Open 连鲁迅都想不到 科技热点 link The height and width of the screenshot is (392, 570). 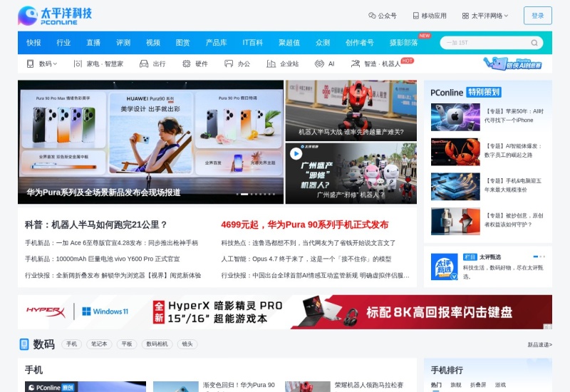point(309,243)
